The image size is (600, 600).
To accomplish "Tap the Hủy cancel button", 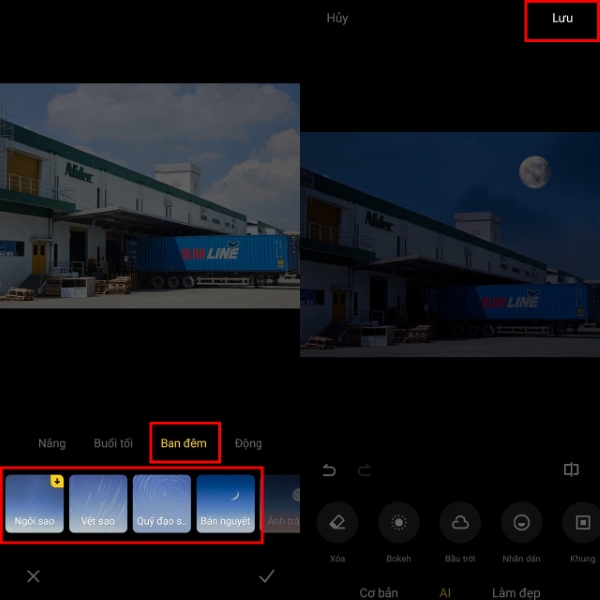I will coord(337,18).
